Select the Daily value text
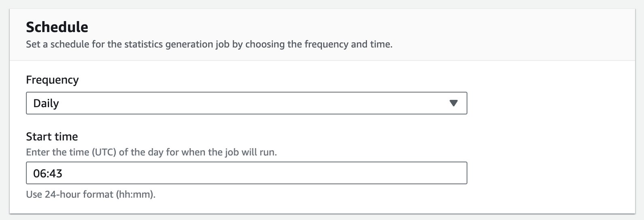The width and height of the screenshot is (644, 220). pos(46,104)
